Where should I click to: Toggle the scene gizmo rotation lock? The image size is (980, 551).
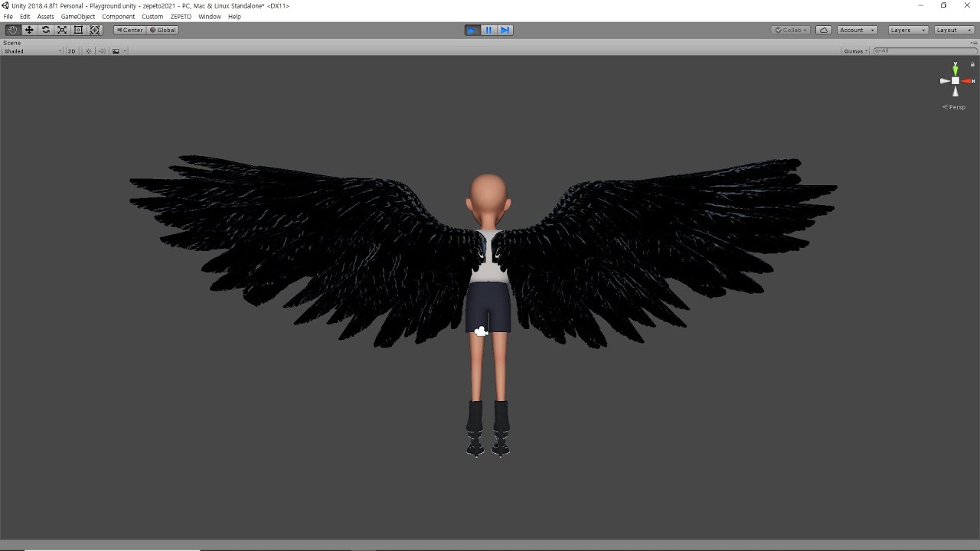pyautogui.click(x=972, y=64)
